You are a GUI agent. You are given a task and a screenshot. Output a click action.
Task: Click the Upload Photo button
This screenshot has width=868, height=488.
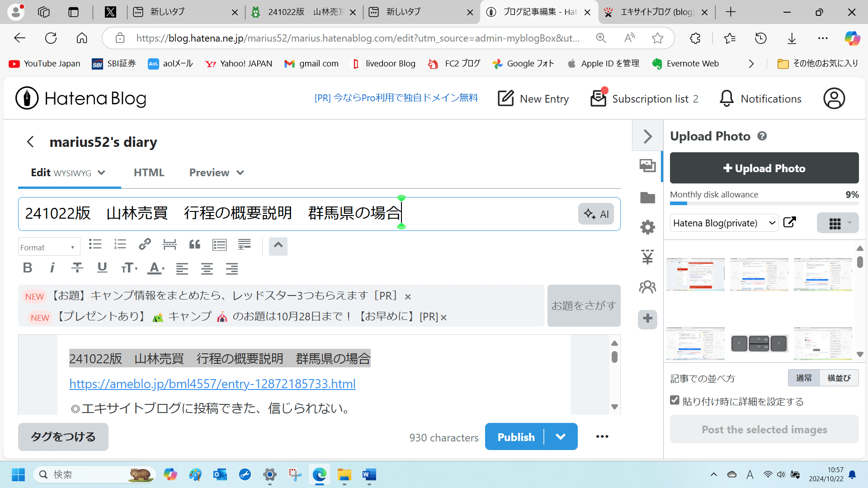[764, 168]
